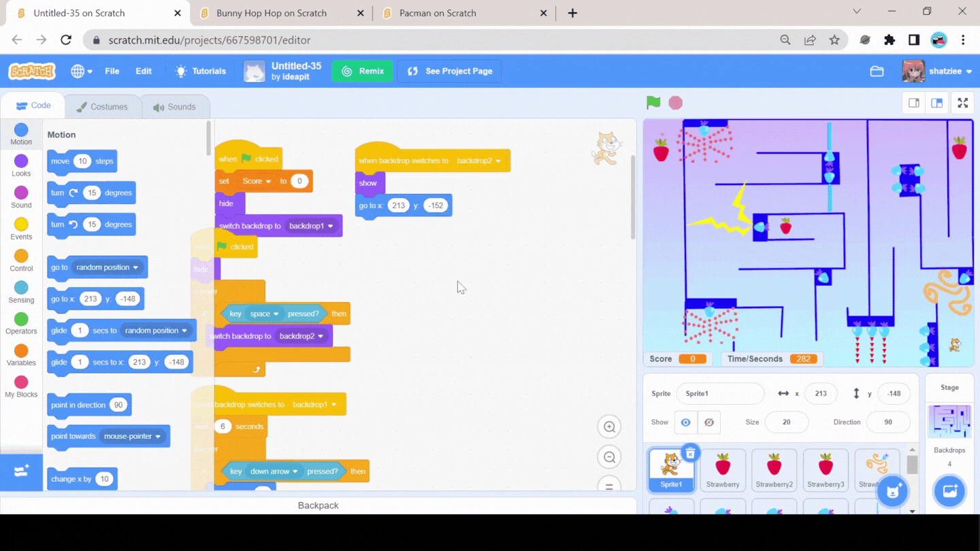Screen dimensions: 980x551
Task: Zoom out the code workspace
Action: [609, 457]
